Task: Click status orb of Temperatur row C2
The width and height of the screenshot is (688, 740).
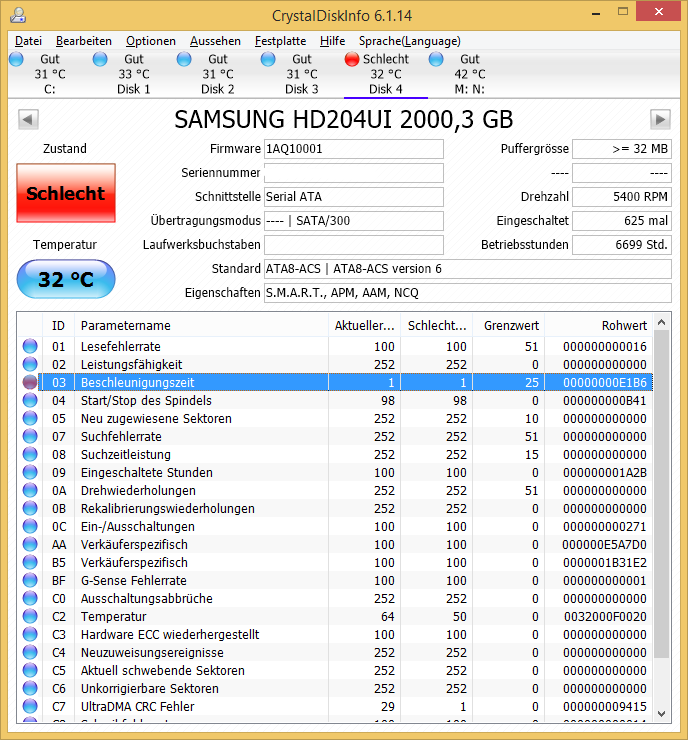Action: click(x=30, y=616)
